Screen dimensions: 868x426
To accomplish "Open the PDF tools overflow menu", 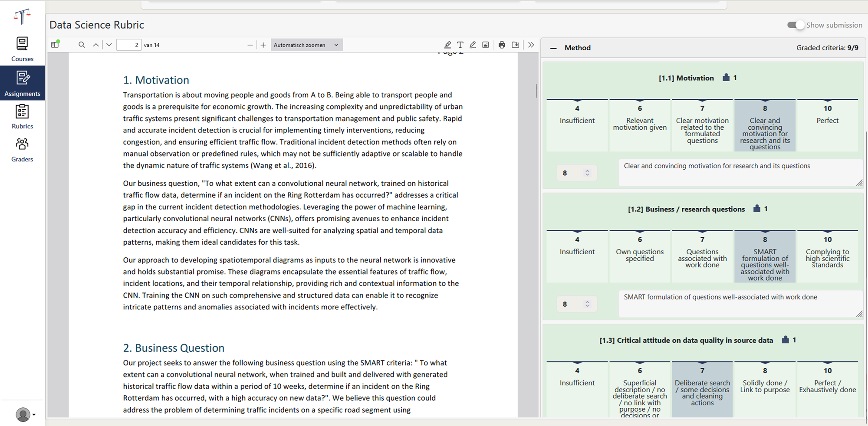I will click(x=531, y=45).
